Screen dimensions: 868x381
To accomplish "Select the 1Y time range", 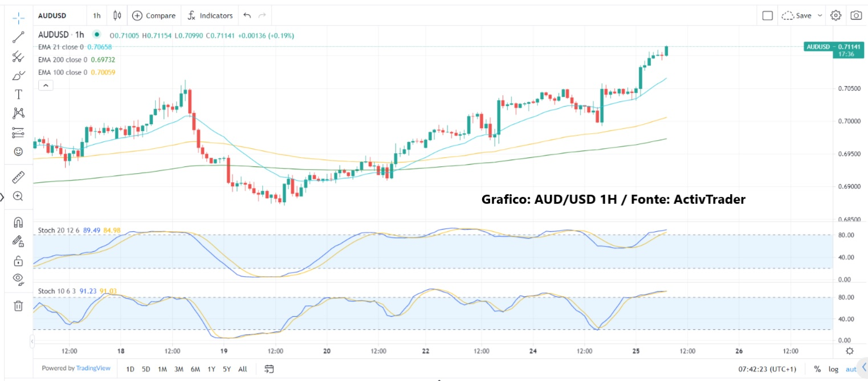I will coord(211,369).
